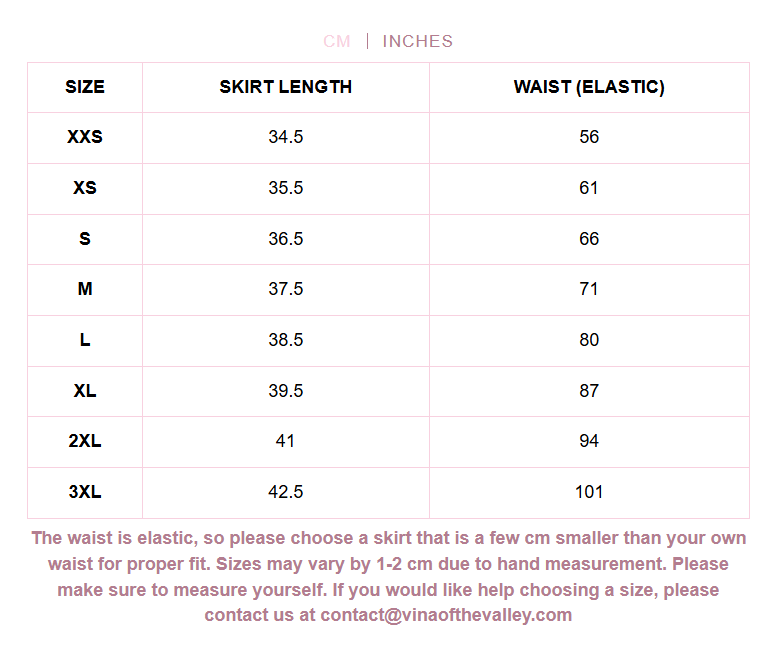
Task: Select the XL size row label
Action: pos(85,391)
